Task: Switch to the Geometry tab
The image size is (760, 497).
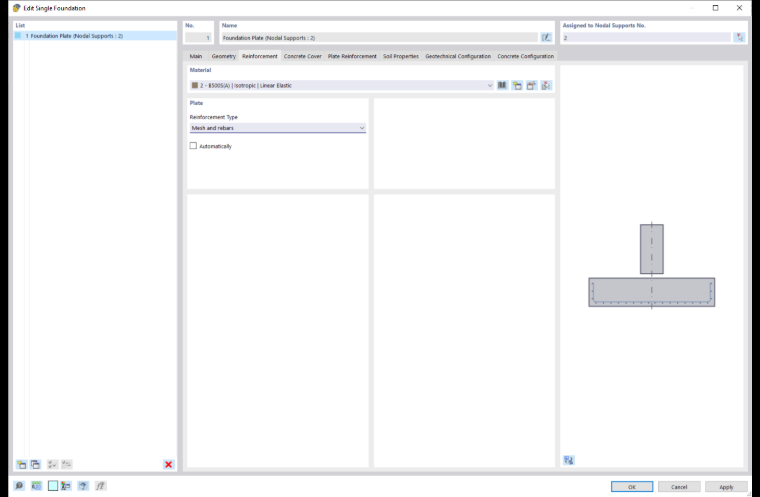Action: click(x=223, y=56)
